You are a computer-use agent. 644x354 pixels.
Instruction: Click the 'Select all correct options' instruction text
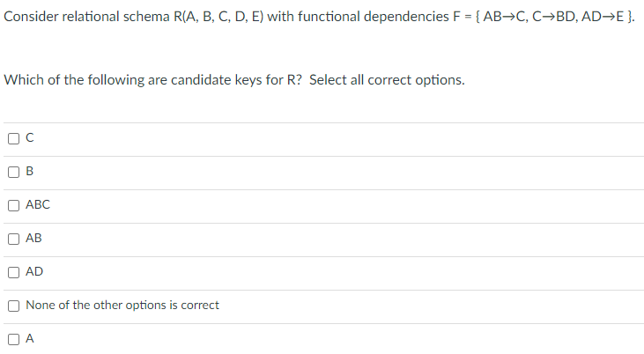pyautogui.click(x=388, y=80)
